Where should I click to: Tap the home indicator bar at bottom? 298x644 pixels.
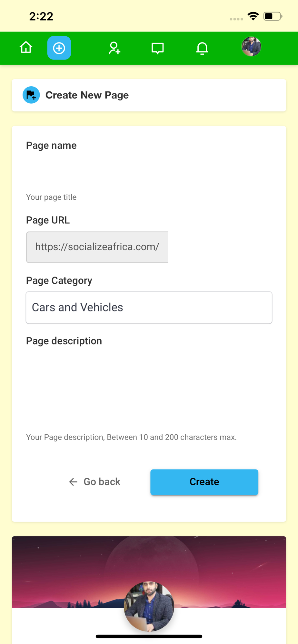pos(149,636)
